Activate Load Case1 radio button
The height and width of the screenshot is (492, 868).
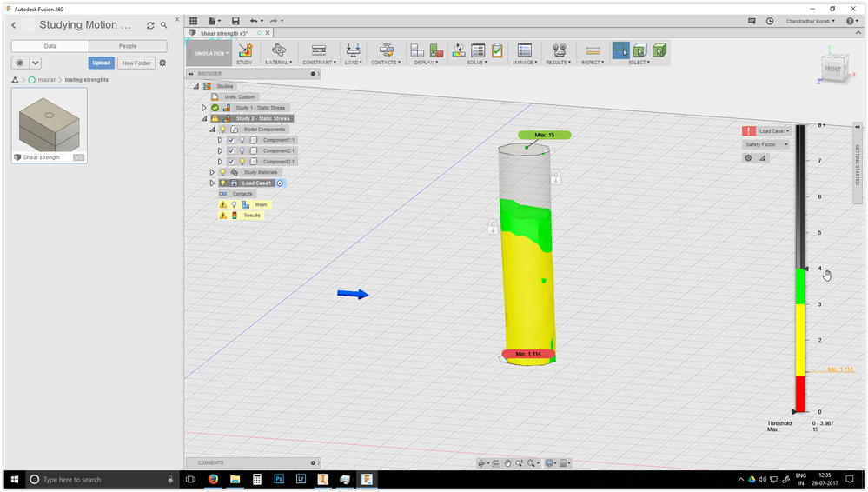click(x=280, y=183)
